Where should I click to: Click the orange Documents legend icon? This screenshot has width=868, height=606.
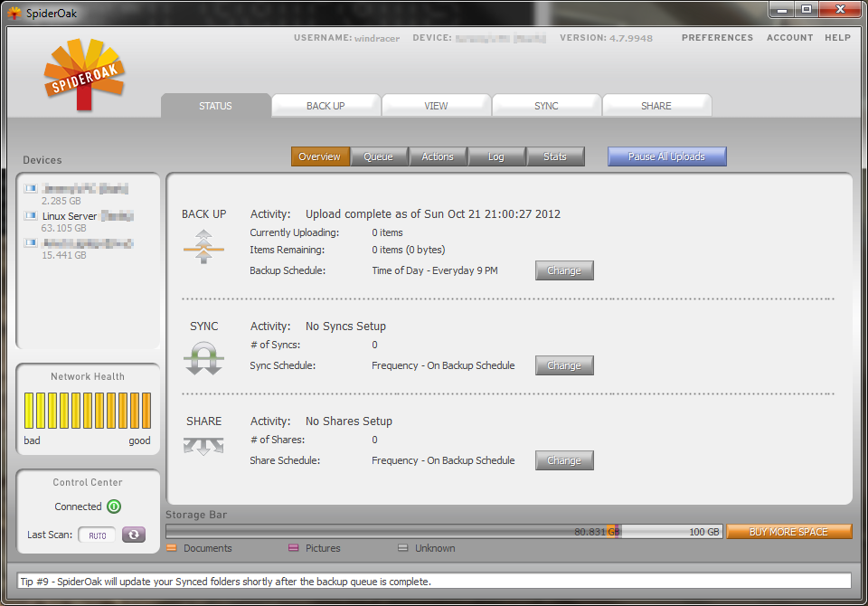click(172, 548)
